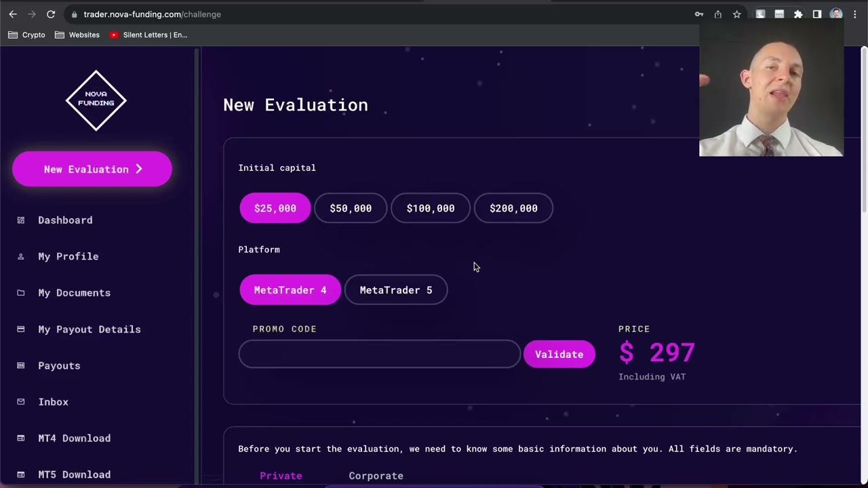Open My Payout Details
868x488 pixels.
(90, 329)
